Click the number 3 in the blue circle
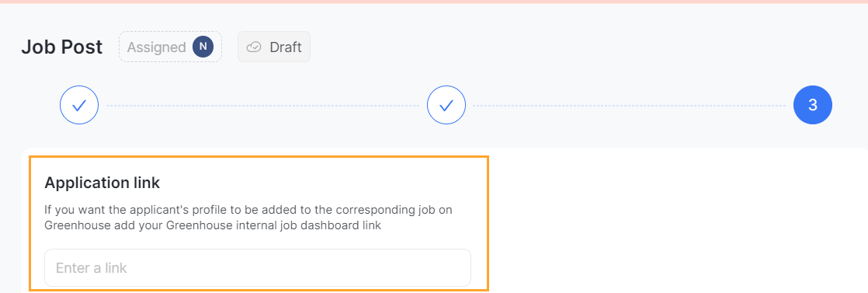Viewport: 868px width, 293px height. point(813,105)
